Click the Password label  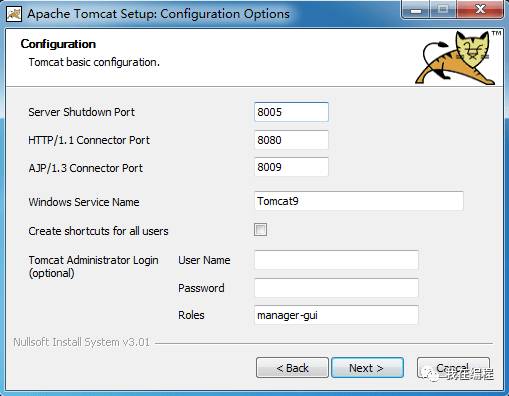[201, 288]
